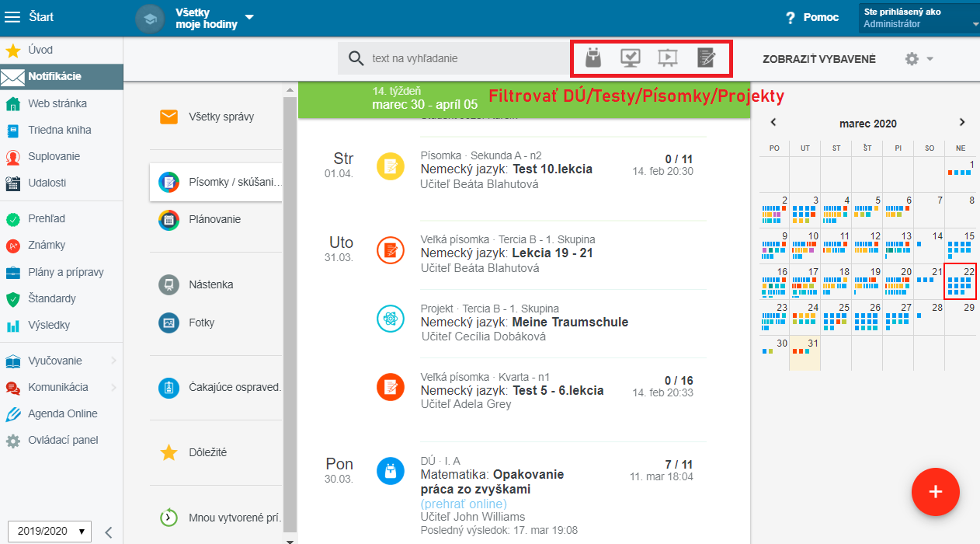
Task: Click the 14. týždeň week header
Action: coord(524,99)
